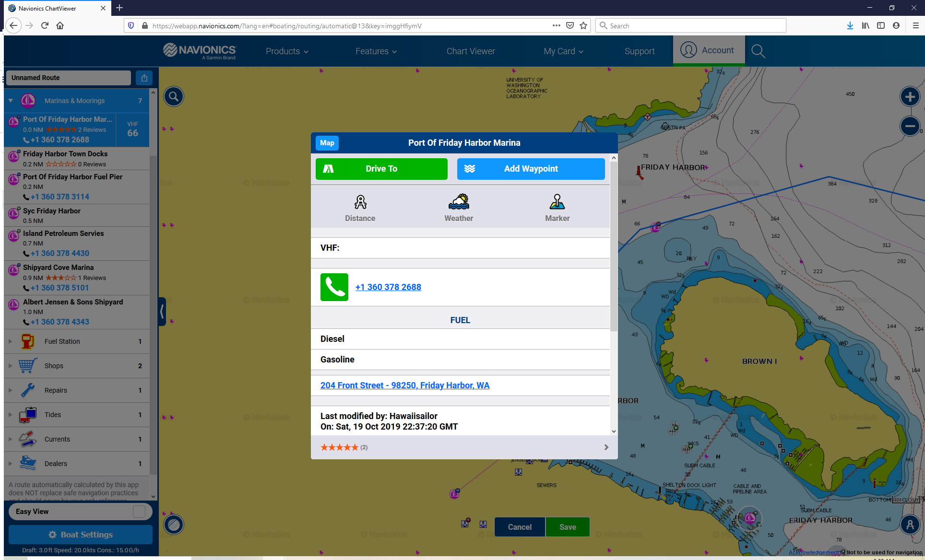The height and width of the screenshot is (560, 925).
Task: Click the Boat Settings gear icon
Action: coord(51,535)
